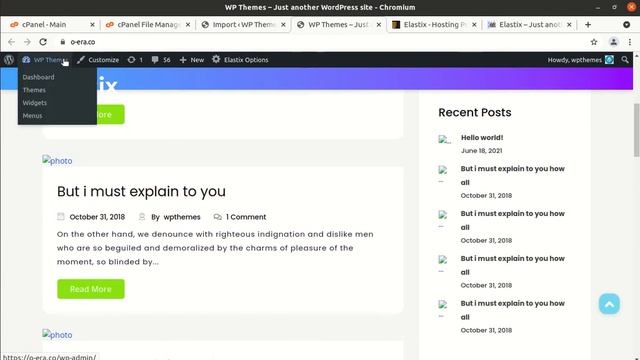Viewport: 640px width, 360px height.
Task: Open the Howdy, wpthemes account menu
Action: 580,60
